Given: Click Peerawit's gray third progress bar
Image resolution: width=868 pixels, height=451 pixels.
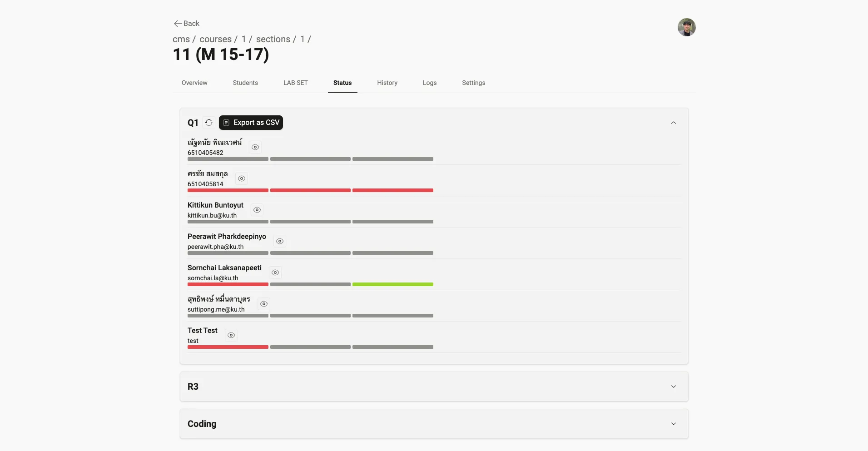Looking at the screenshot, I should coord(393,253).
